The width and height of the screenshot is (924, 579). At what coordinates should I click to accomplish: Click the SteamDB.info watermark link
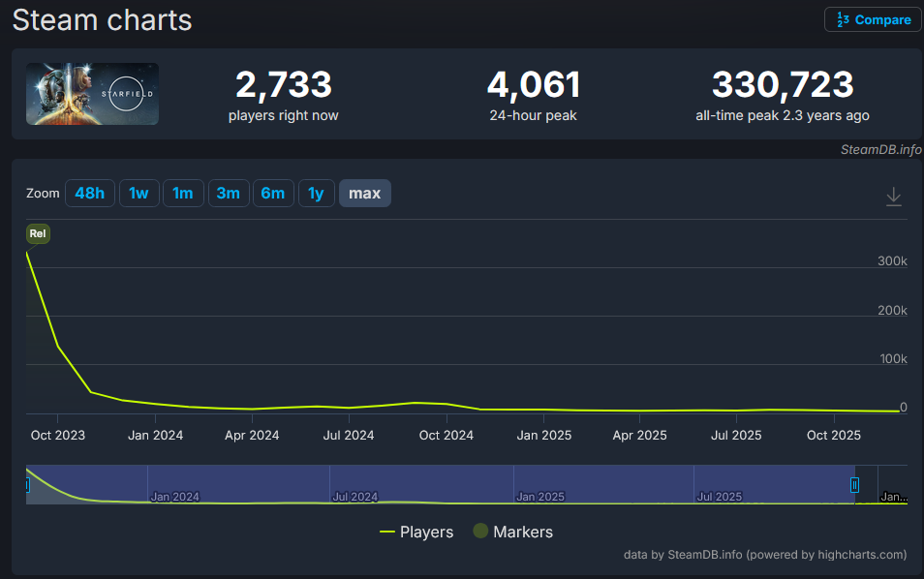coord(881,150)
